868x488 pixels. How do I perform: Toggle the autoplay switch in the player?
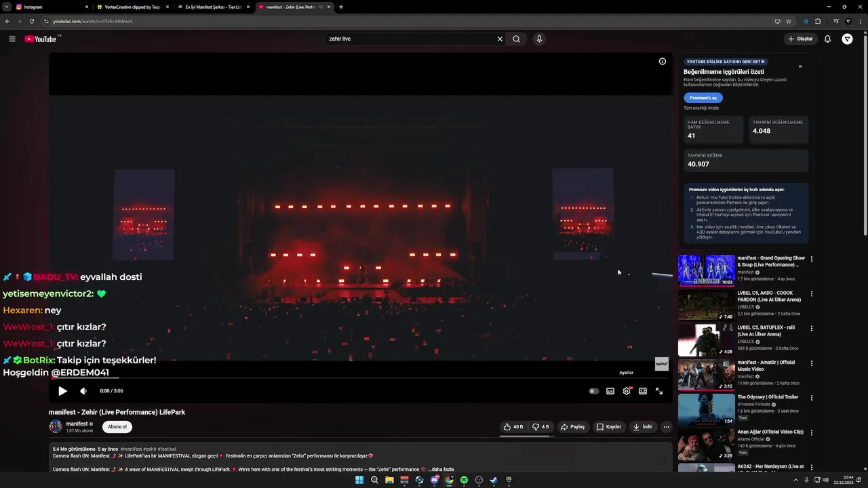pos(594,391)
